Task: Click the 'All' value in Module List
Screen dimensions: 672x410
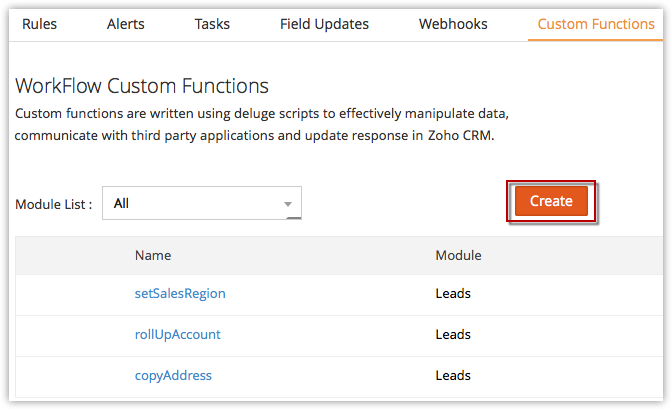Action: point(122,203)
